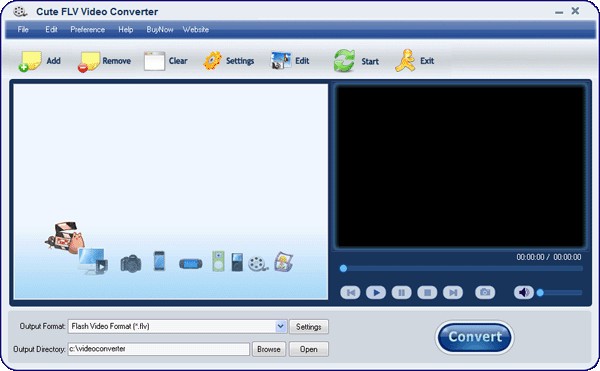Click the Add file toolbar icon
This screenshot has width=600, height=371.
coord(30,61)
